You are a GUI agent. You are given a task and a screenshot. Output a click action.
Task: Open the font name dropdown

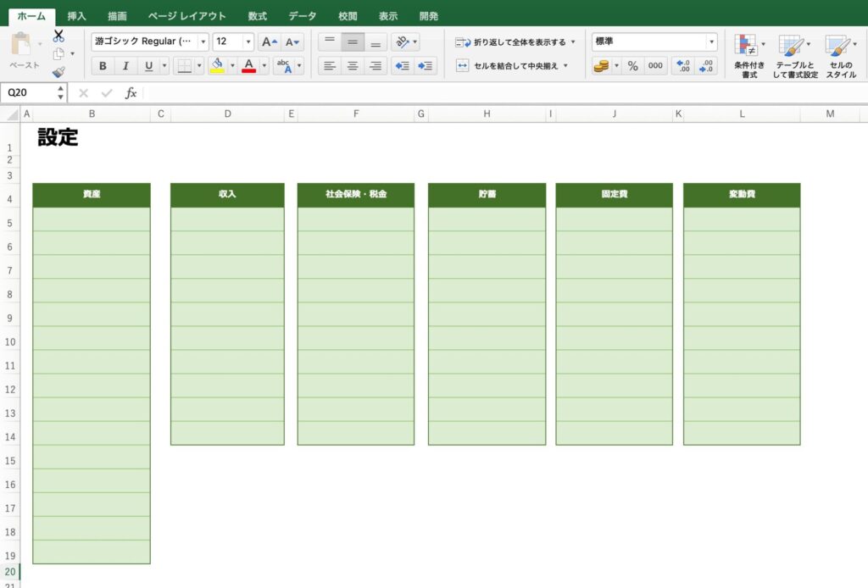tap(203, 42)
